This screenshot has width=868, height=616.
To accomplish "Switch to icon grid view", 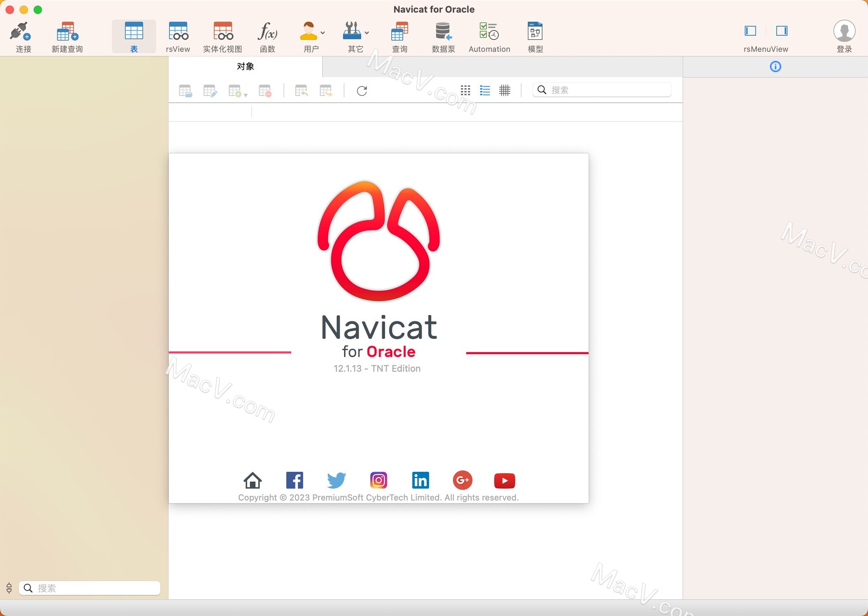I will point(465,90).
